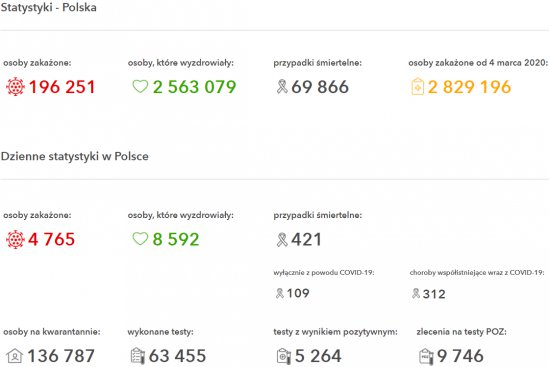Click the positive test icon beside 5 264
Viewport: 550px width, 367px height.
click(x=283, y=356)
